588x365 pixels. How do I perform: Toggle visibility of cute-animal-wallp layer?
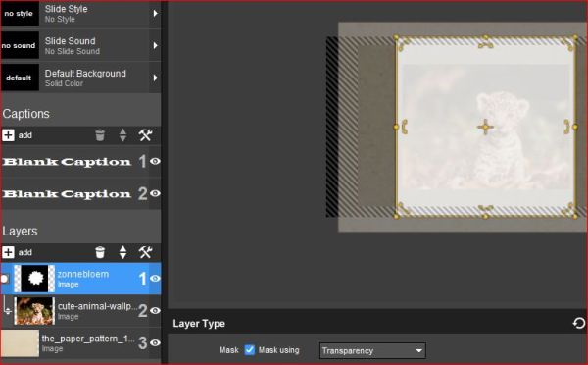[x=155, y=311]
